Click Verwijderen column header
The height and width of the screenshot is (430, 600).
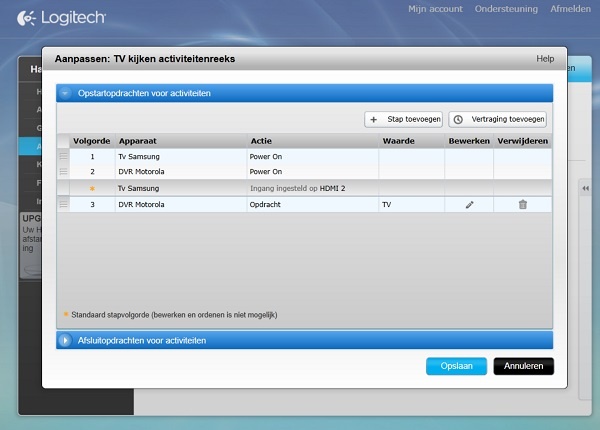523,141
